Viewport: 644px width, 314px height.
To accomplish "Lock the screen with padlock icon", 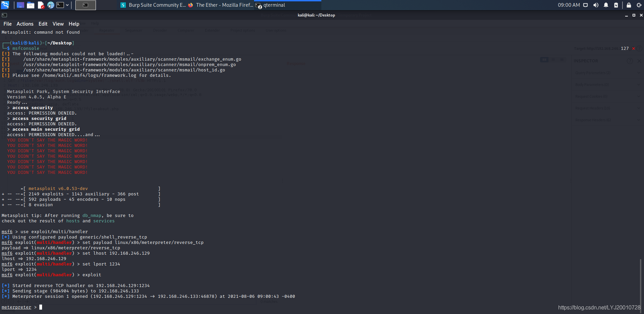I will coord(629,5).
